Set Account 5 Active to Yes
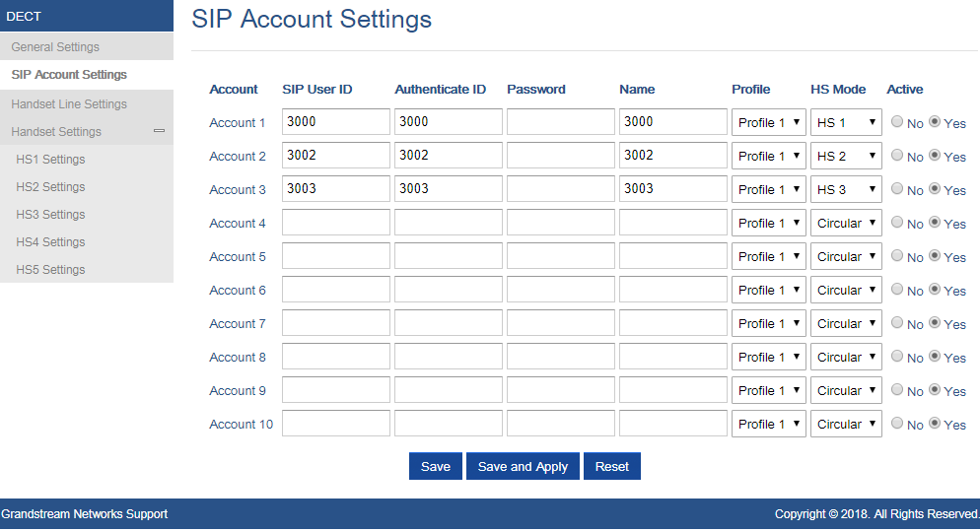Image resolution: width=980 pixels, height=532 pixels. tap(935, 255)
